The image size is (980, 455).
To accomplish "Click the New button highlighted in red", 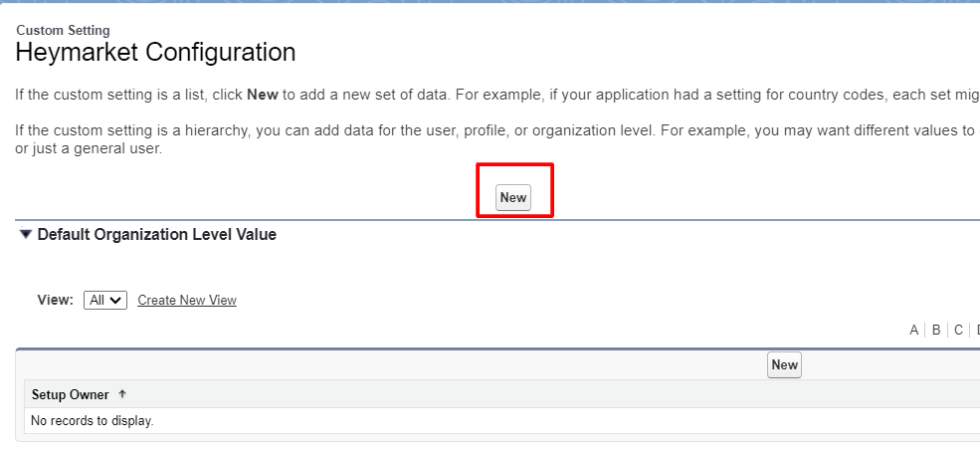I will tap(513, 197).
